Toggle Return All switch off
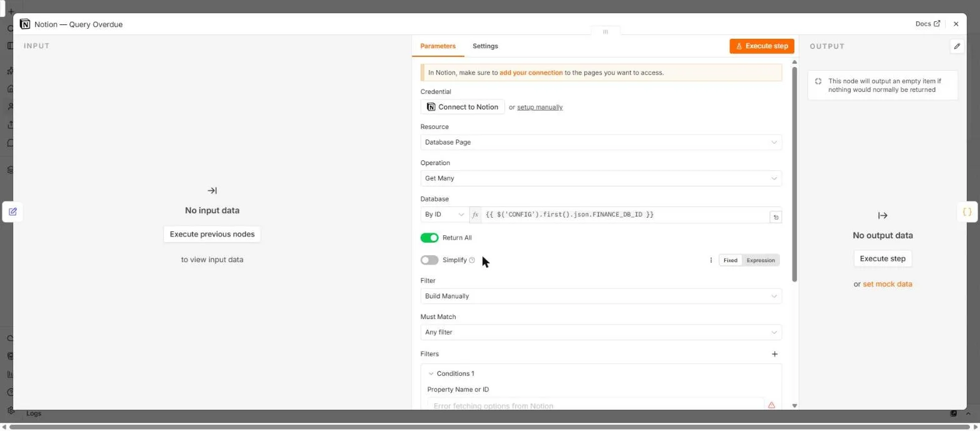Image resolution: width=980 pixels, height=431 pixels. tap(429, 238)
